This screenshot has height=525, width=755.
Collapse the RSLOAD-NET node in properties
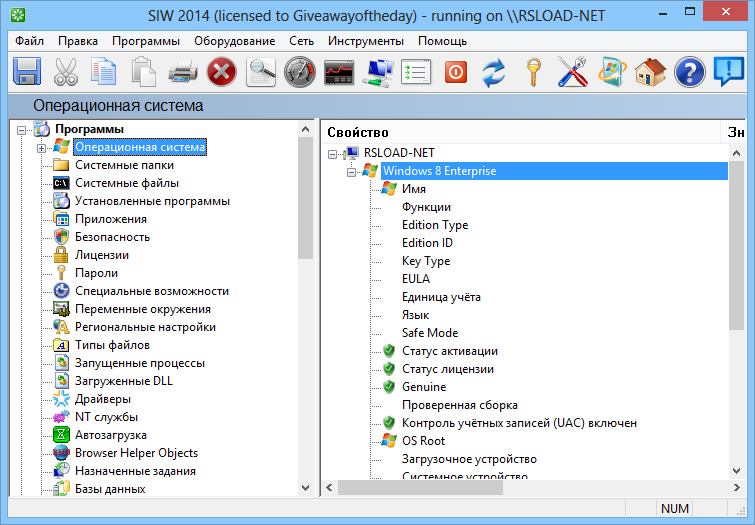[332, 154]
